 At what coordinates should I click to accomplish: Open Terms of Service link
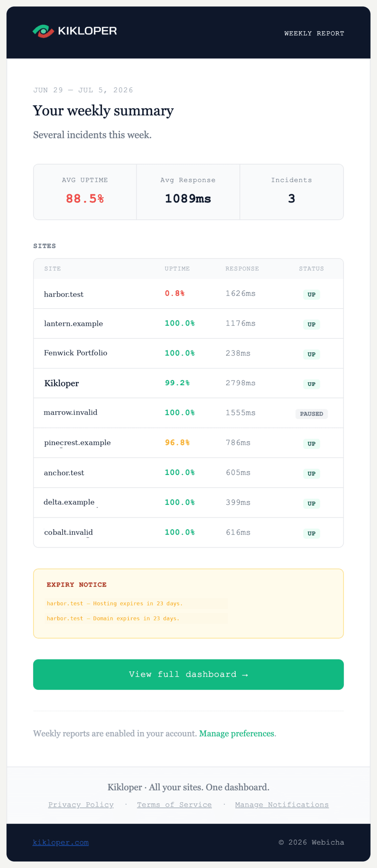174,805
